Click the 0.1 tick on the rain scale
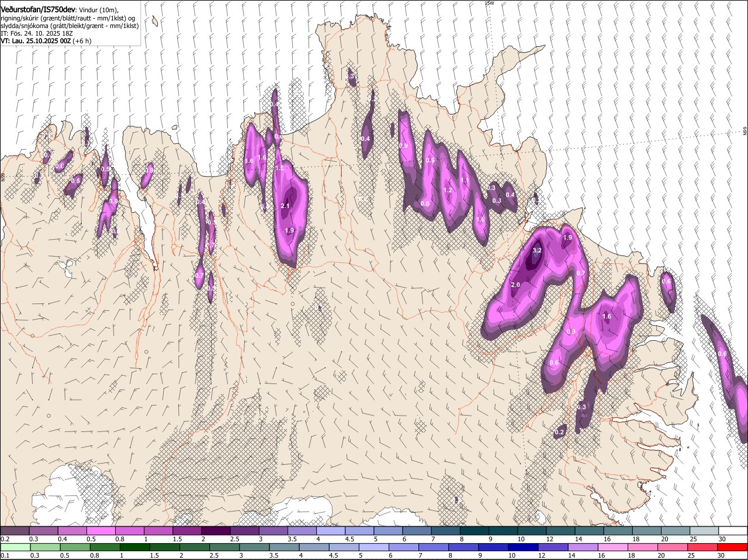This screenshot has height=560, width=748. 5,555
